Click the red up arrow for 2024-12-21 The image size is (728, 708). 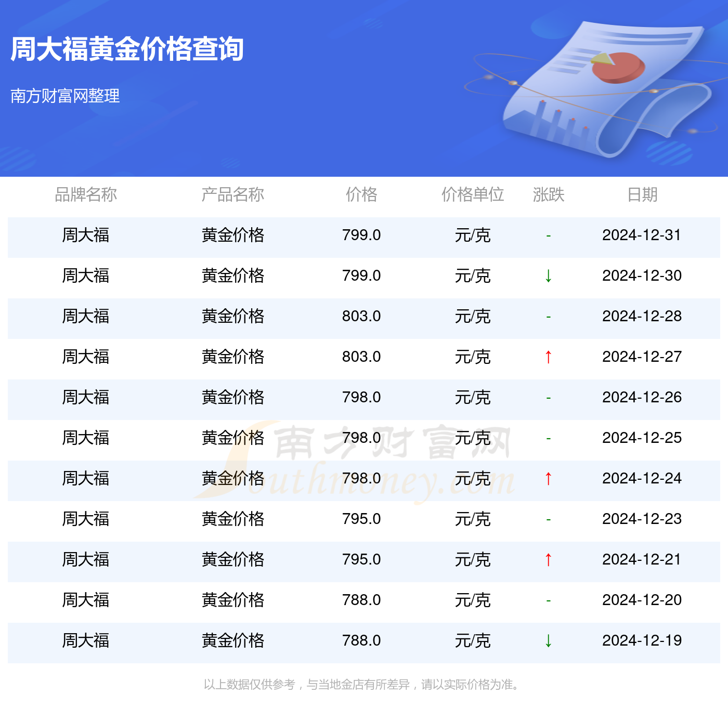[x=548, y=559]
